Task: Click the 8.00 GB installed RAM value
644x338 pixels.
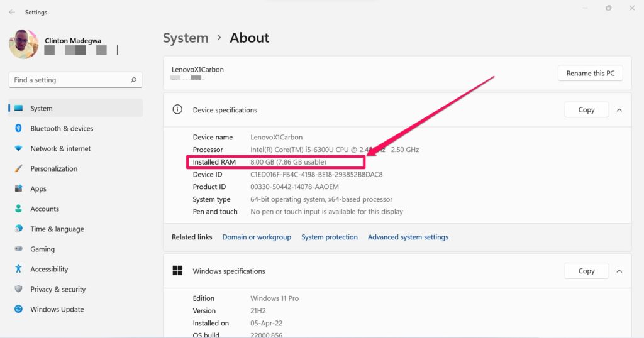Action: pos(288,162)
